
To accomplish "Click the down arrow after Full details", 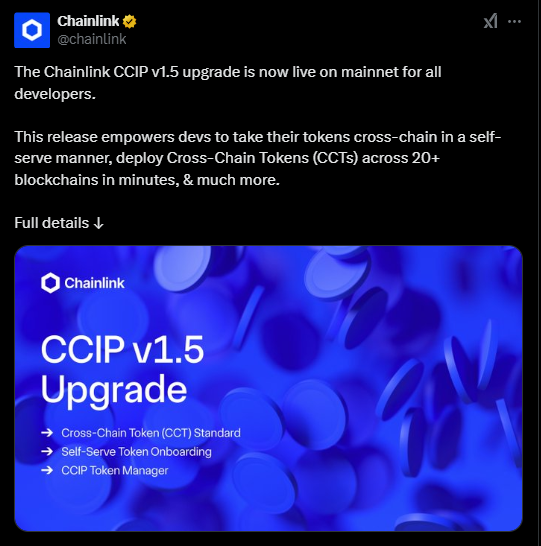I will coord(99,223).
